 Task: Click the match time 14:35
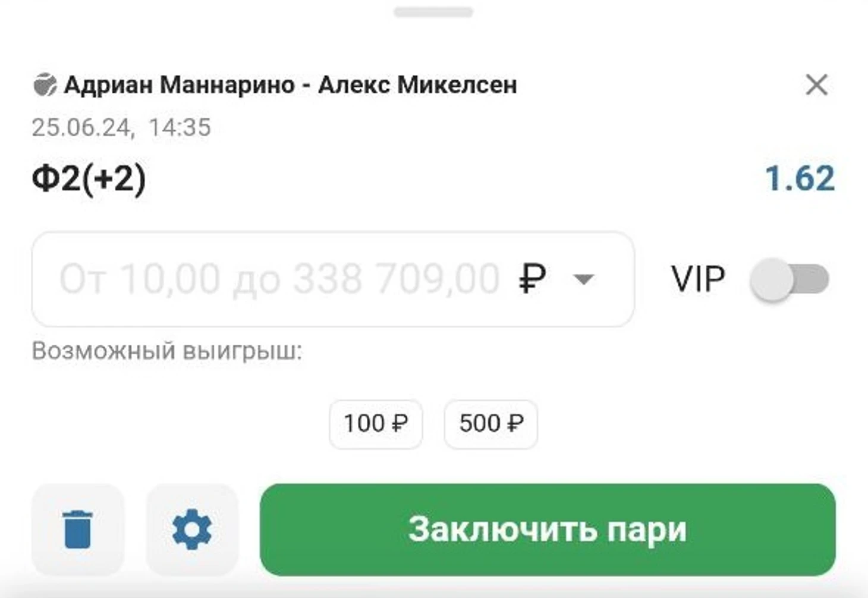tap(180, 127)
